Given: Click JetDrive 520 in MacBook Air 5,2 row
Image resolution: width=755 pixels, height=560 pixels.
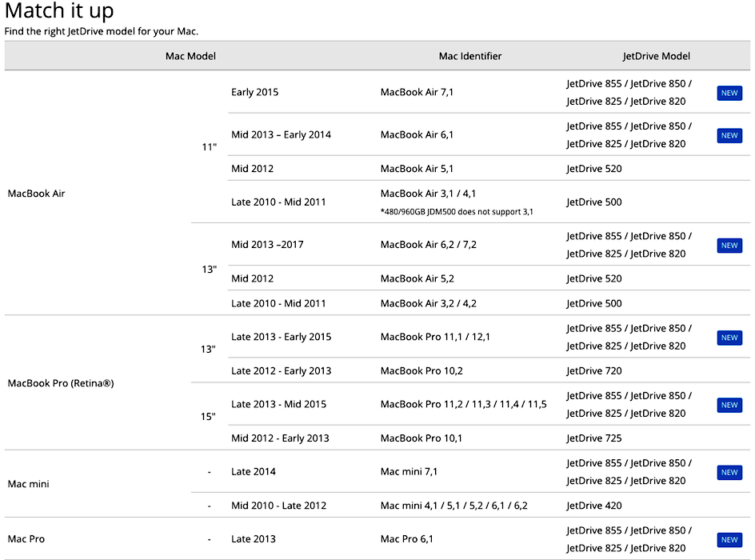Looking at the screenshot, I should (593, 278).
